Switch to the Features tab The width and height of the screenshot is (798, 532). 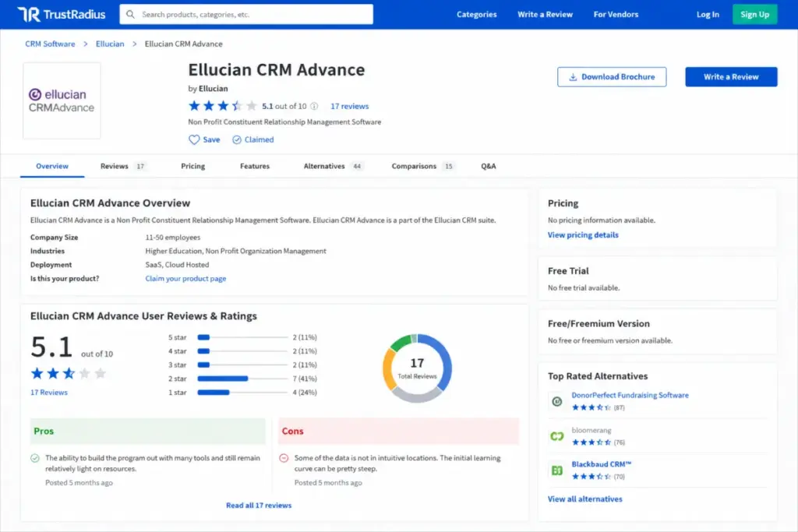click(x=255, y=167)
